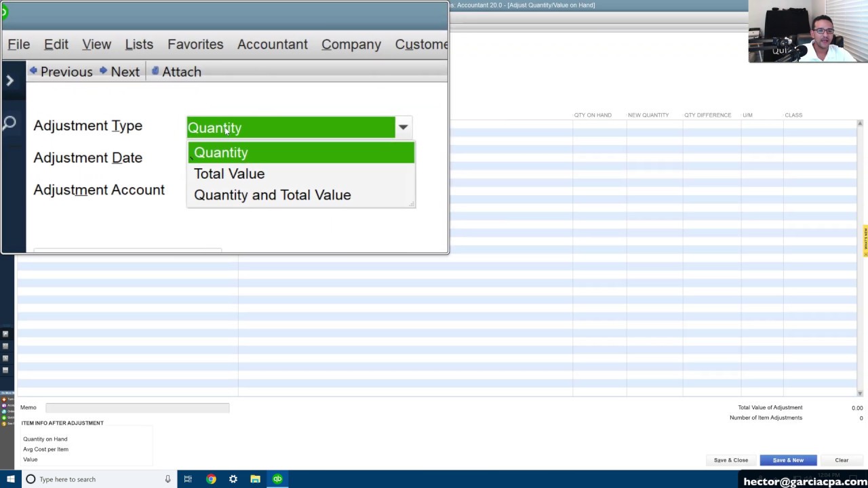Click the Adjustment Type label
This screenshot has height=488, width=868.
click(x=87, y=125)
